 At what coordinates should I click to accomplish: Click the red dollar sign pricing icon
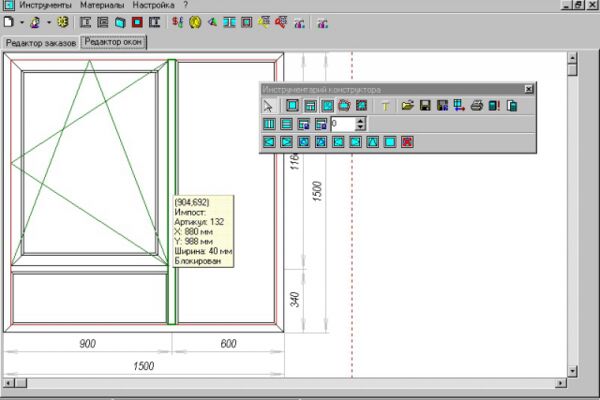pyautogui.click(x=177, y=23)
